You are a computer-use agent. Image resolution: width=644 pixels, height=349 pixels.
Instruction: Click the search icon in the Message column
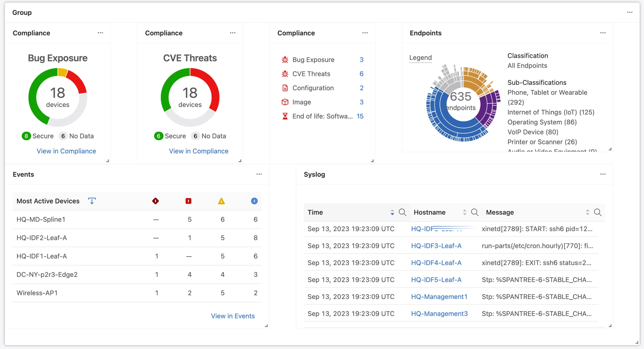pos(598,212)
